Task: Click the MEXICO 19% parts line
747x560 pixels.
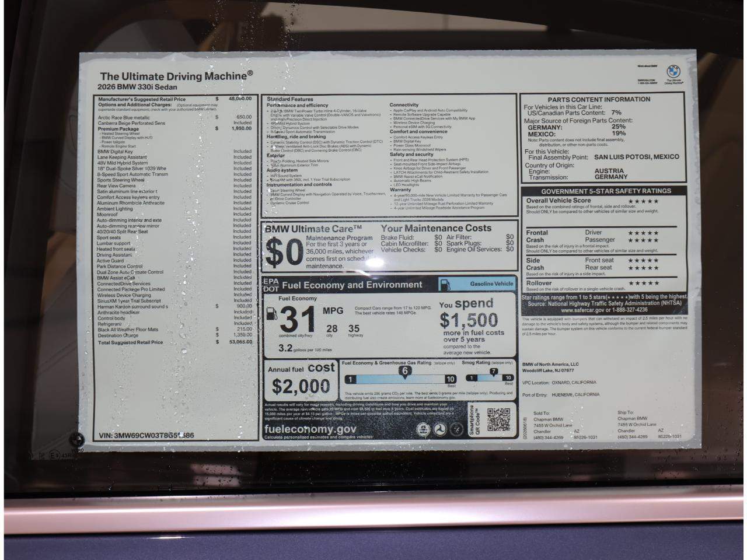Action: 577,134
